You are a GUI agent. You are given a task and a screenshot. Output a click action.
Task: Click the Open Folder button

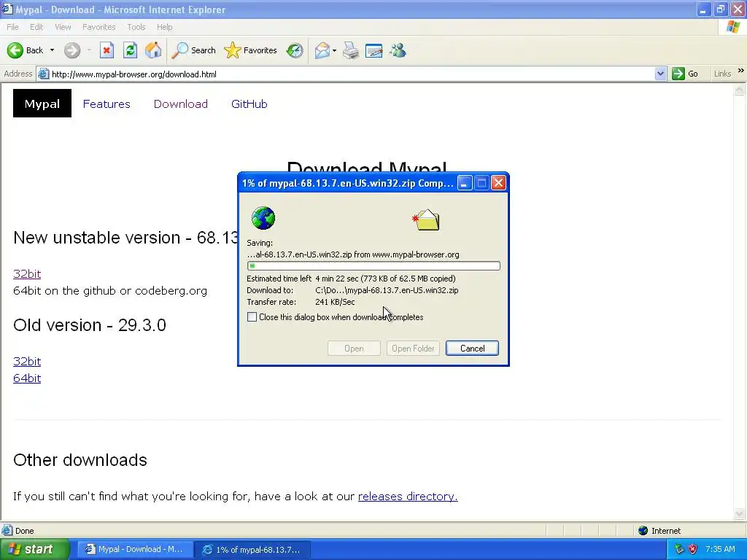pyautogui.click(x=413, y=348)
